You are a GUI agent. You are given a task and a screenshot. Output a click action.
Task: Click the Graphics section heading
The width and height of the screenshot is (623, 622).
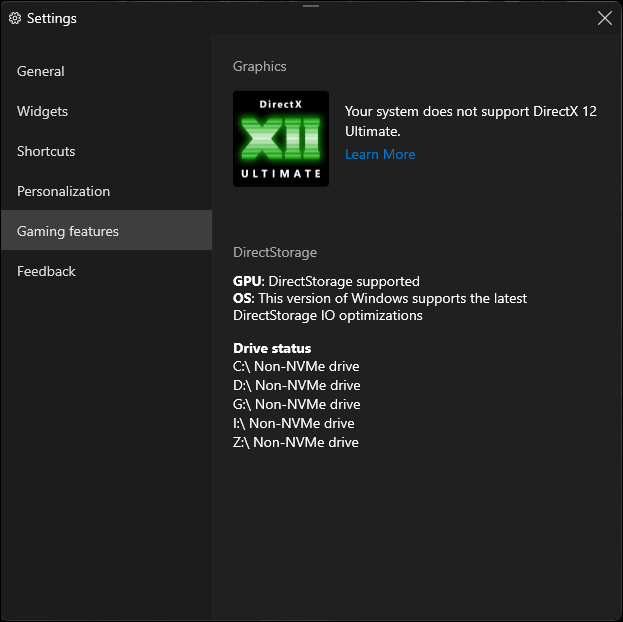(260, 66)
